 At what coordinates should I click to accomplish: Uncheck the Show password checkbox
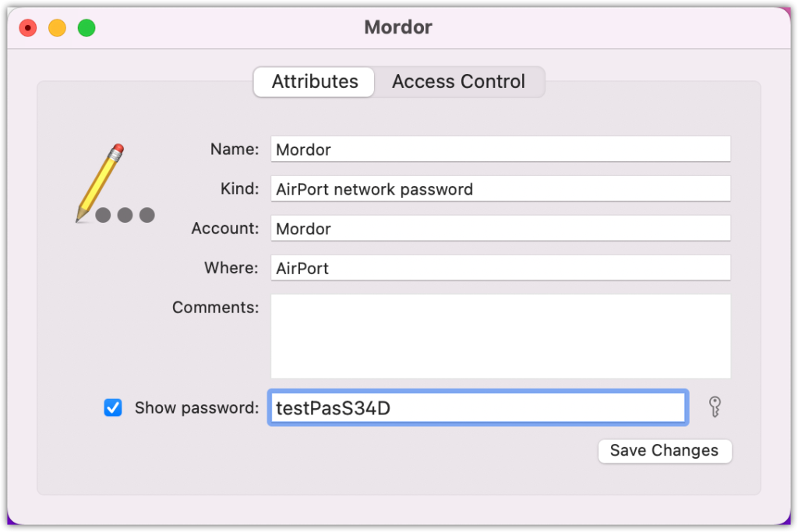tap(113, 407)
